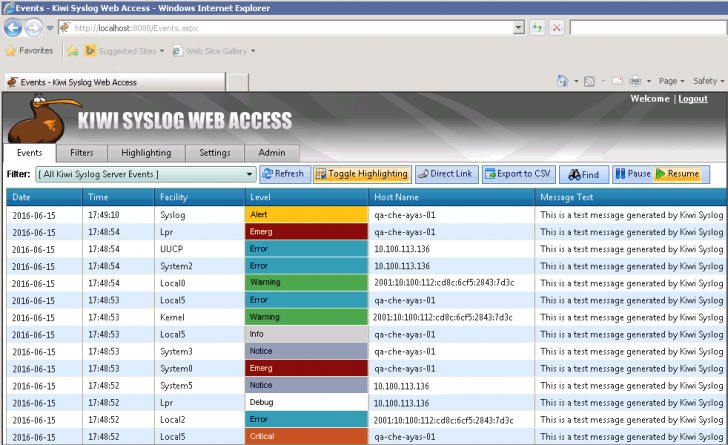Resume the live event display
Image resolution: width=728 pixels, height=445 pixels.
pyautogui.click(x=678, y=174)
